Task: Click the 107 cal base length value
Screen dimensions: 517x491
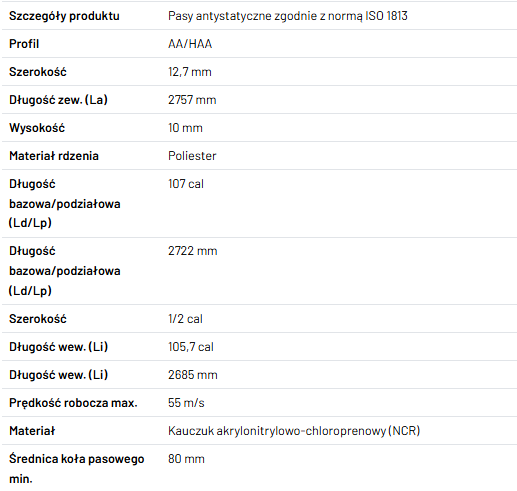Action: click(186, 184)
